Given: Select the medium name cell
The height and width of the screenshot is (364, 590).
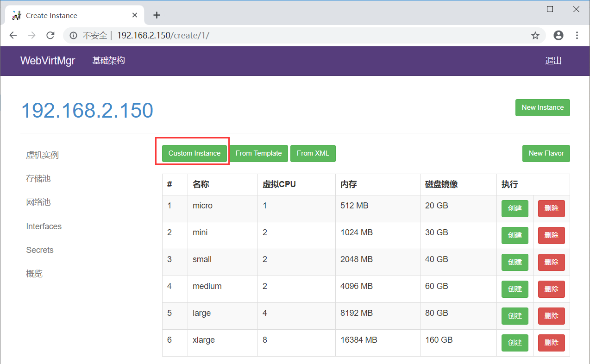Looking at the screenshot, I should click(223, 289).
